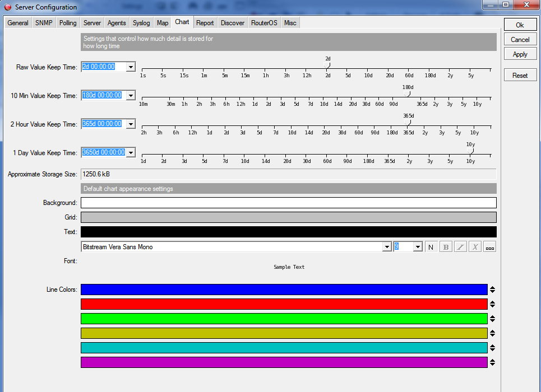The image size is (541, 392).
Task: Switch to the RouterOS tab
Action: [264, 23]
